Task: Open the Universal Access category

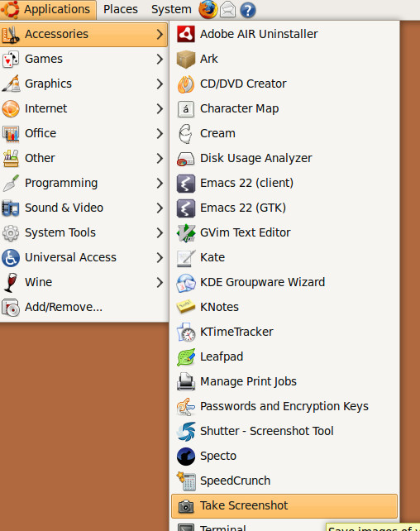Action: pyautogui.click(x=84, y=257)
